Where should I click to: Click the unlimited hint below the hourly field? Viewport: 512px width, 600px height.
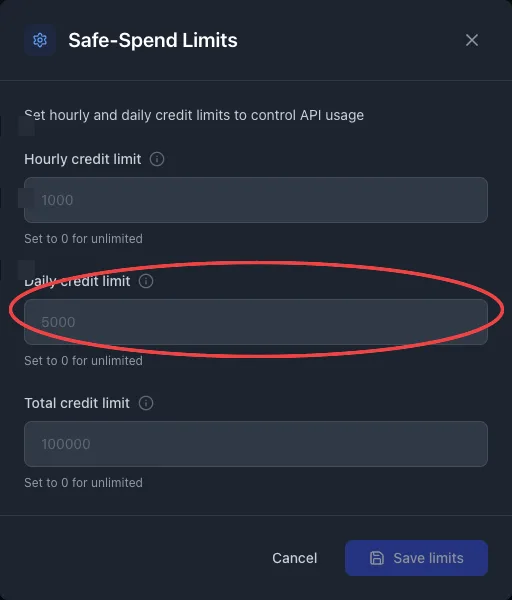[83, 239]
